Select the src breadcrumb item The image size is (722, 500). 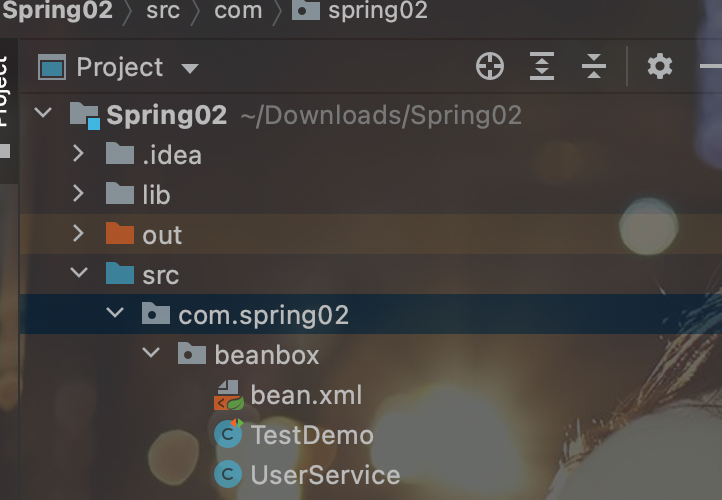[163, 10]
